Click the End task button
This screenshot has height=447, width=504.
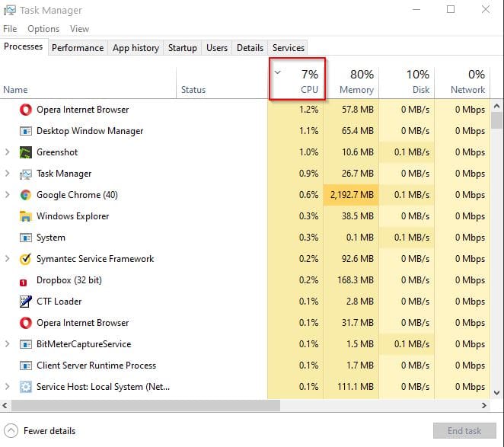(464, 431)
